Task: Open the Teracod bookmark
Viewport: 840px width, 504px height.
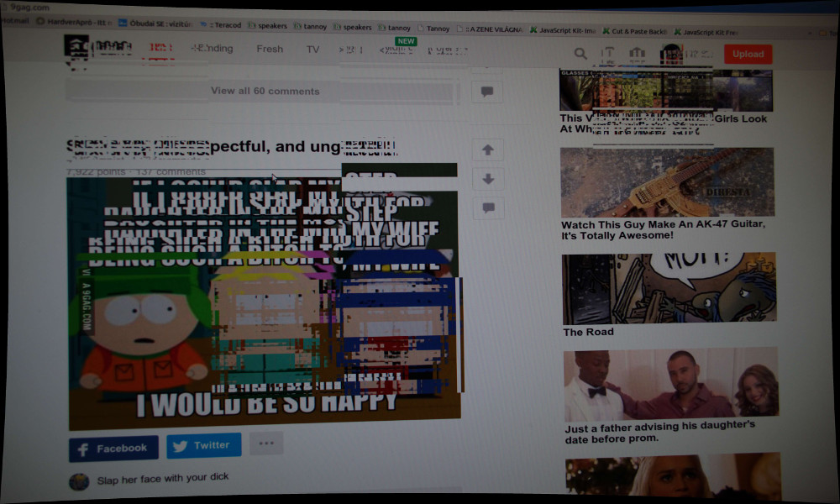Action: tap(220, 24)
